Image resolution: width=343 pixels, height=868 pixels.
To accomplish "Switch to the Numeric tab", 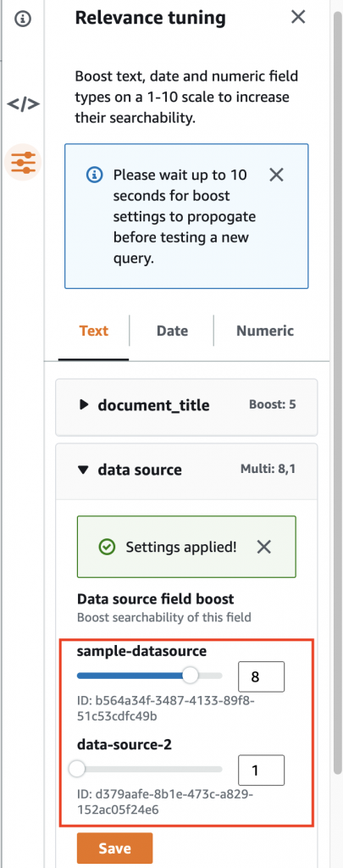I will coord(265,331).
